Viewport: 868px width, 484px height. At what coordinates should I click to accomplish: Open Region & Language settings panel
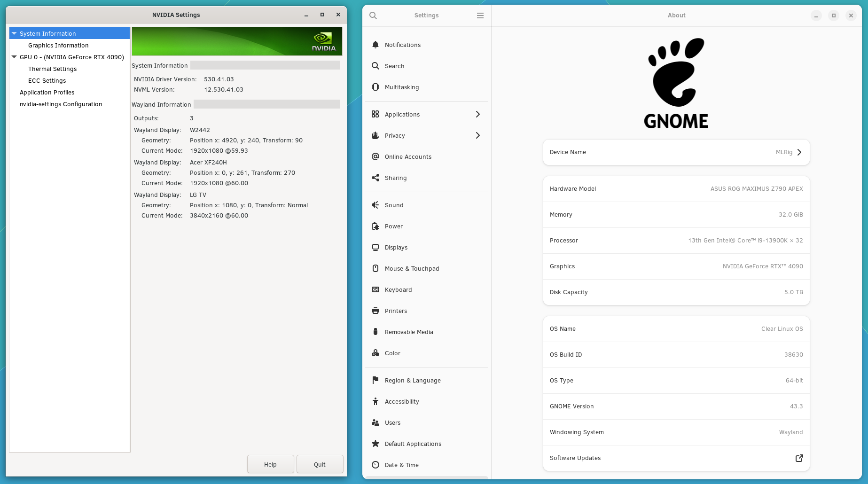coord(427,380)
